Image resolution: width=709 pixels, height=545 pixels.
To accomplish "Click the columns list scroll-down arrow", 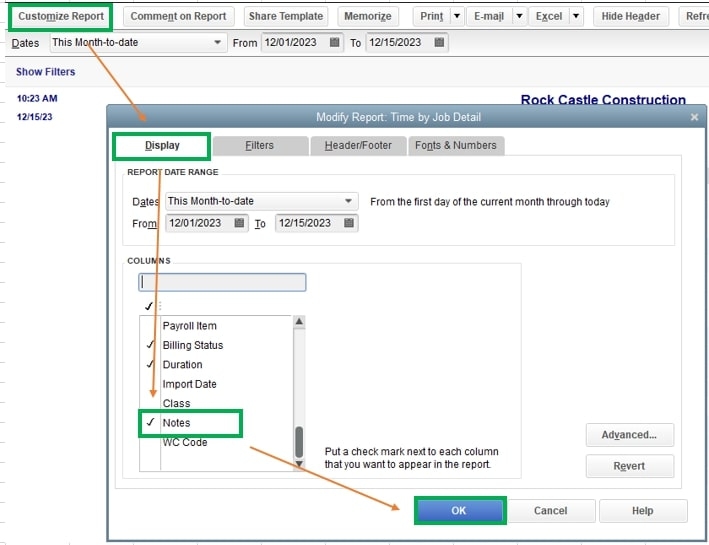I will (299, 464).
